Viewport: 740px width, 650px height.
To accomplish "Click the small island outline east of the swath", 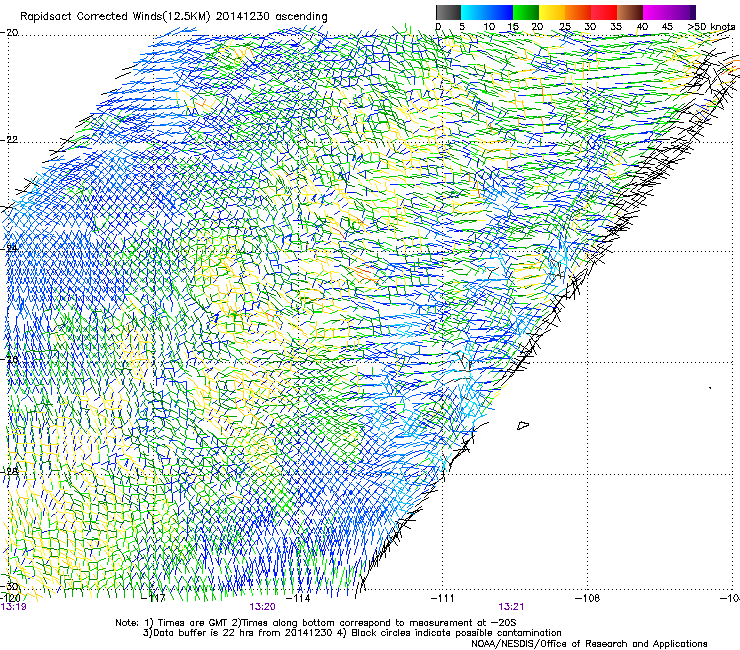I will pyautogui.click(x=522, y=425).
